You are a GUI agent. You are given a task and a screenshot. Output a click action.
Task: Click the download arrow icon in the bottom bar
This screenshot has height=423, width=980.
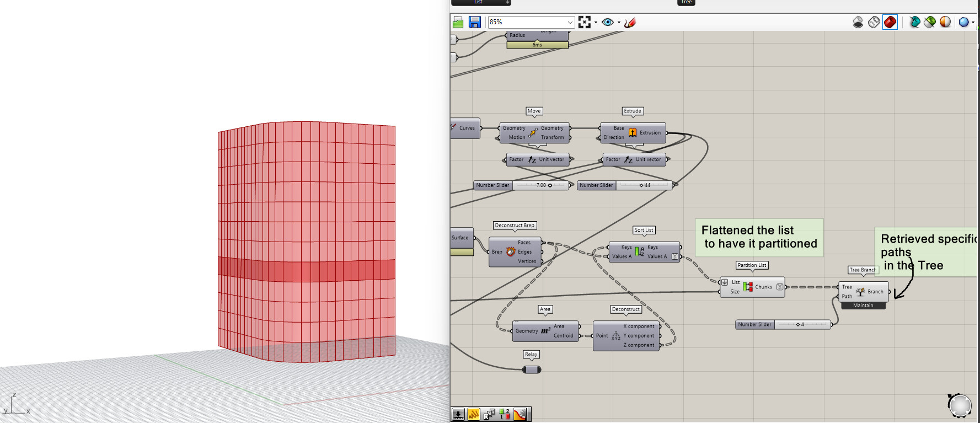[x=458, y=414]
